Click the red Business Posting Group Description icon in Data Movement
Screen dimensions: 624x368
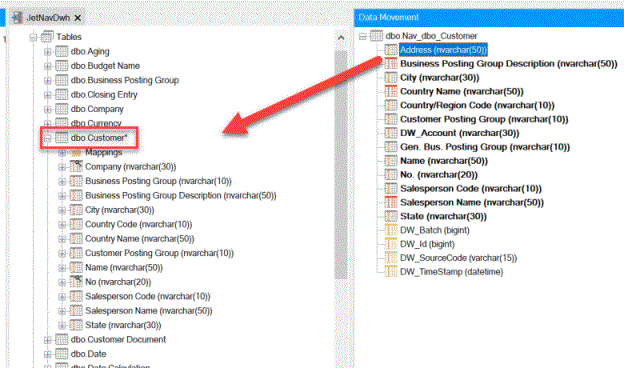(391, 64)
